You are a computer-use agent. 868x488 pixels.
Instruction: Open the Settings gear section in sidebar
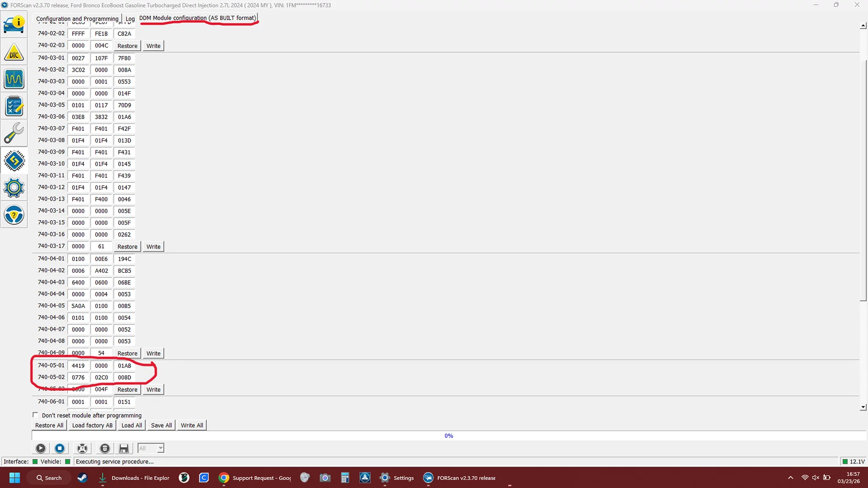14,188
